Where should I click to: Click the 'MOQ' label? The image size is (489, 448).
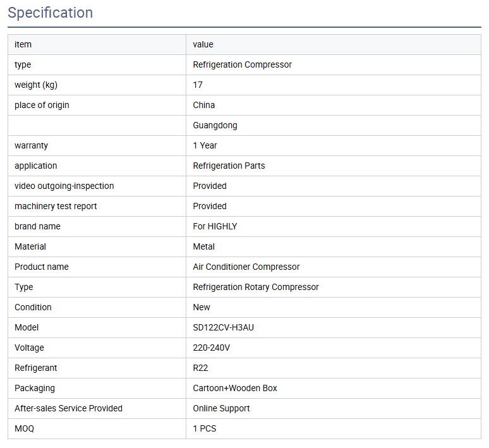pos(25,428)
